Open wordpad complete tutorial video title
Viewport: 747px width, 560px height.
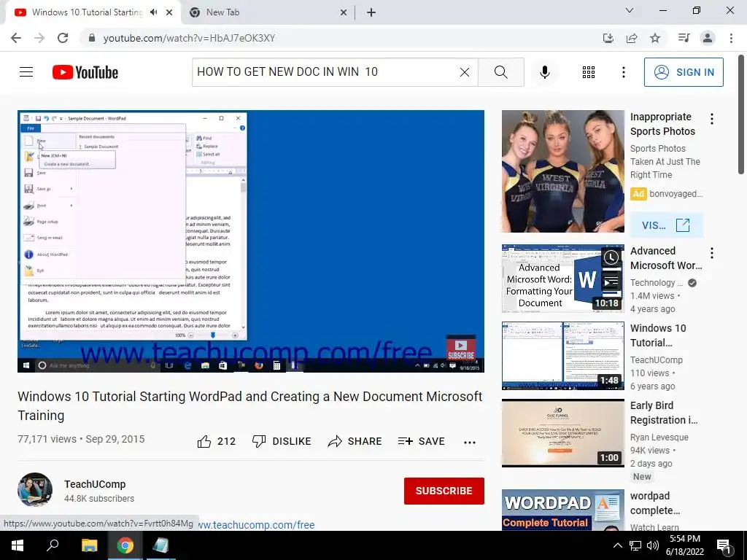tap(655, 503)
